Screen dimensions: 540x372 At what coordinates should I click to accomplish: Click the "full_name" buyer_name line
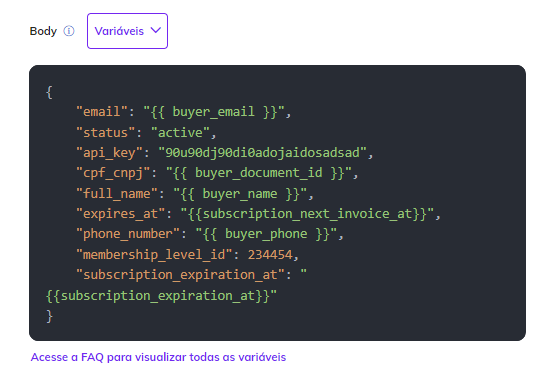point(195,194)
